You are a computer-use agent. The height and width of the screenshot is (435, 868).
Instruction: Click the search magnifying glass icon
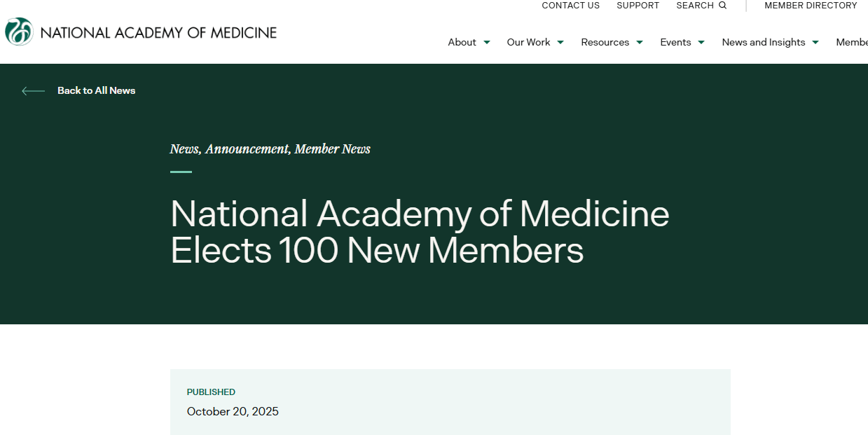(x=723, y=6)
